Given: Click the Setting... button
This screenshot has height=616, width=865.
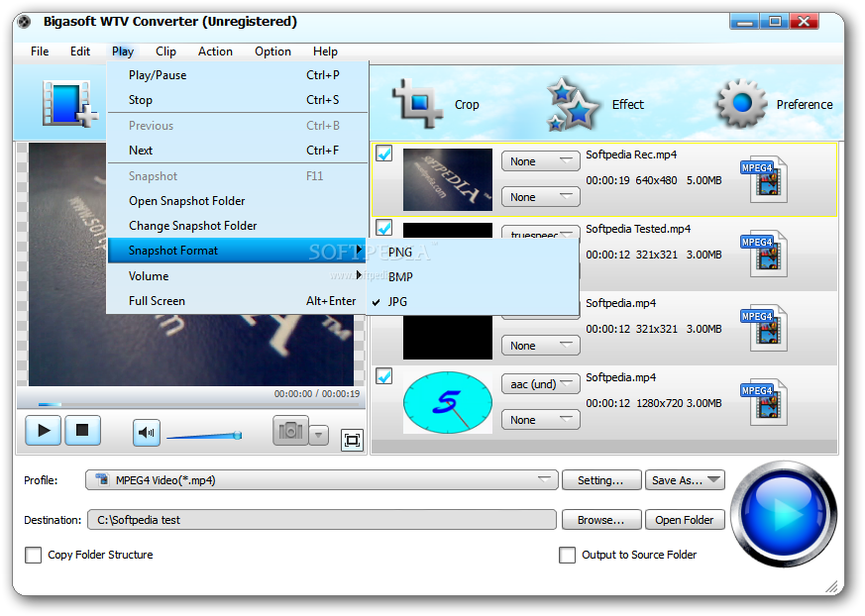Looking at the screenshot, I should click(601, 479).
